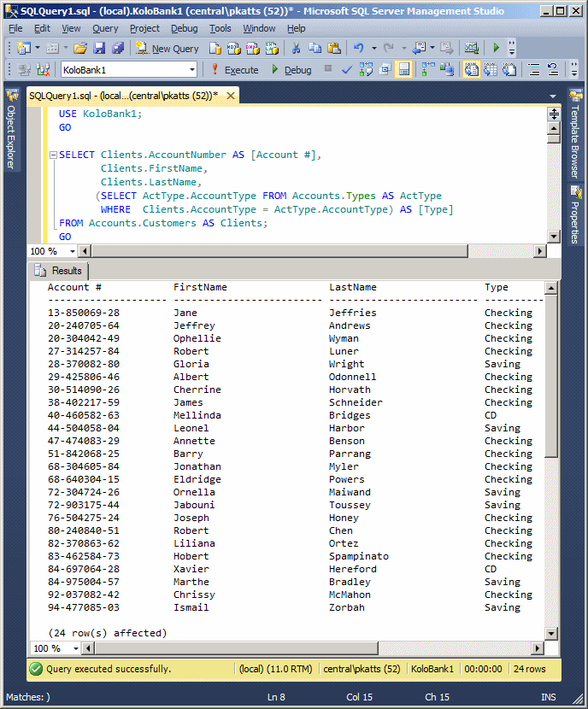Click the last name Spampinato in results
The height and width of the screenshot is (709, 588).
[359, 556]
